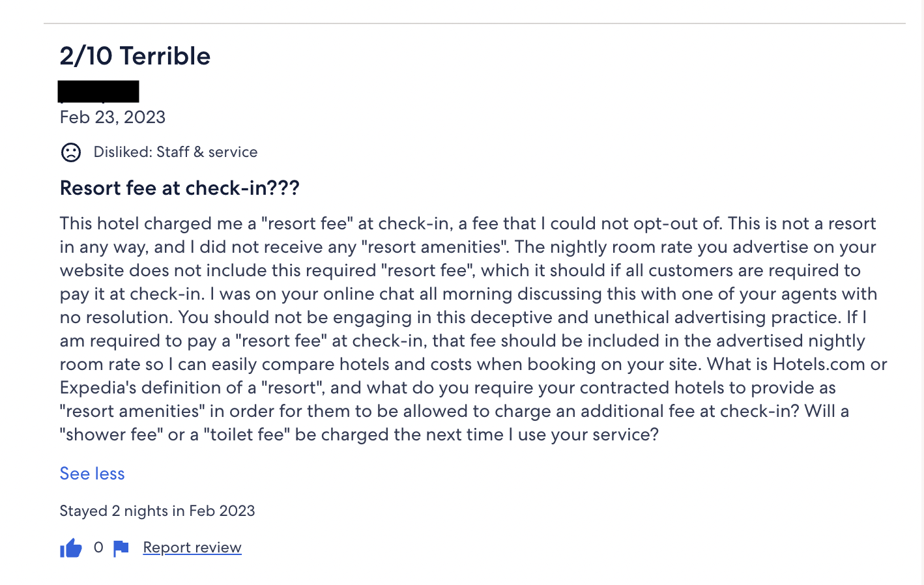Viewport: 924px width, 585px height.
Task: Click the frowning face next to Staff & service
Action: pos(71,152)
